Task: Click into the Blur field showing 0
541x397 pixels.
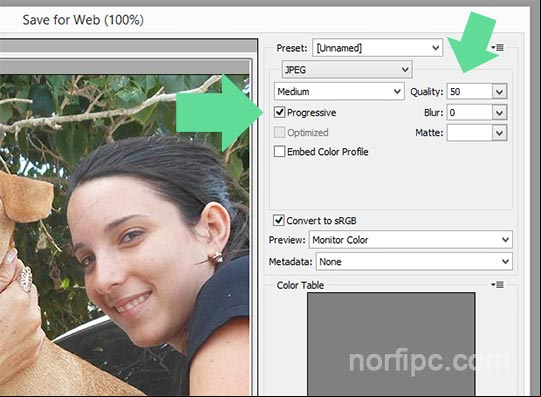Action: click(x=470, y=113)
